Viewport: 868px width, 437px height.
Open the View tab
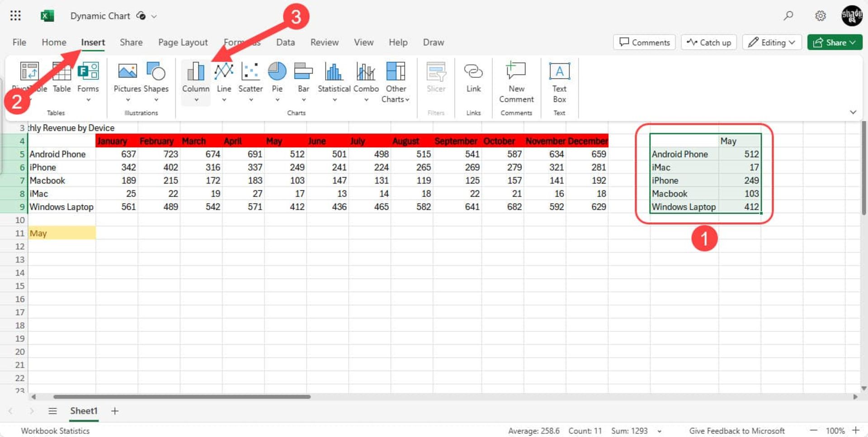tap(363, 42)
